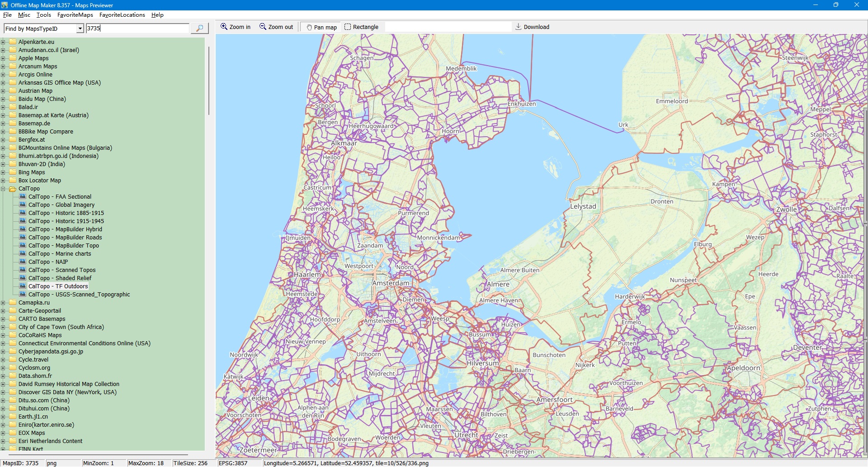Click the magnifier search button
This screenshot has height=467, width=868.
click(x=199, y=29)
